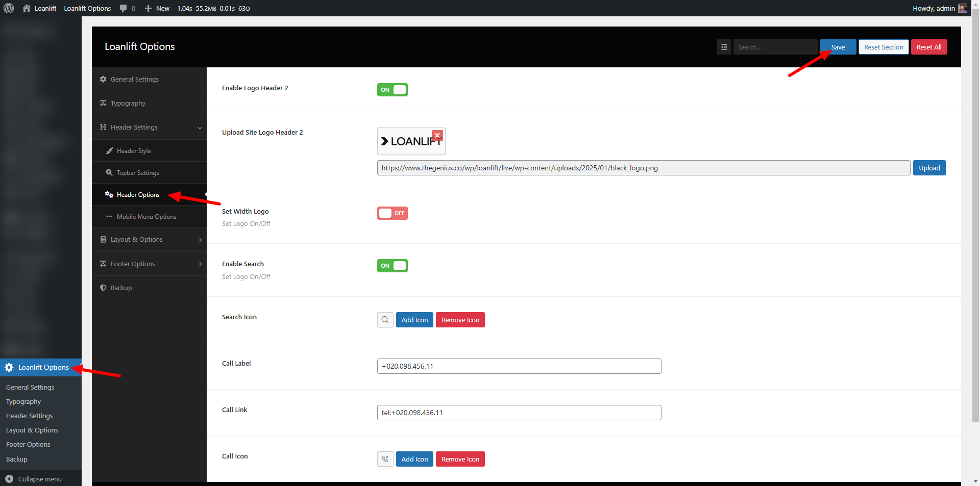
Task: Click the expand-all sections icon beside search
Action: click(x=724, y=47)
